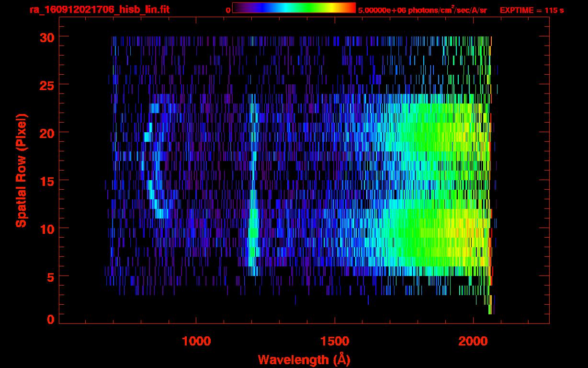Click the 5.00000e+06 photons/cm²/sec/A/sr label
This screenshot has width=588, height=368.
(422, 10)
